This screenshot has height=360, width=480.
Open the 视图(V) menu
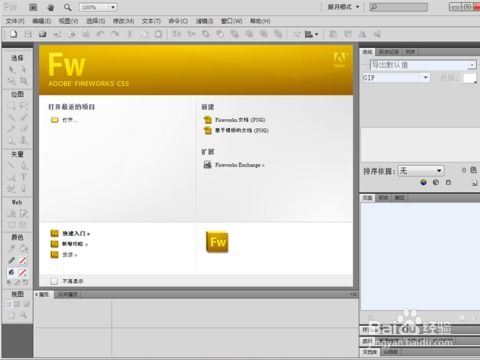click(x=68, y=21)
